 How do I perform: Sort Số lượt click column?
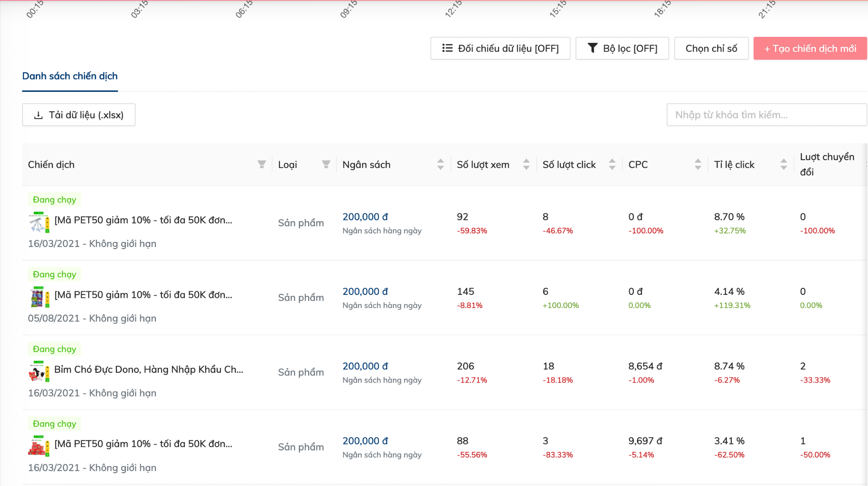point(612,164)
